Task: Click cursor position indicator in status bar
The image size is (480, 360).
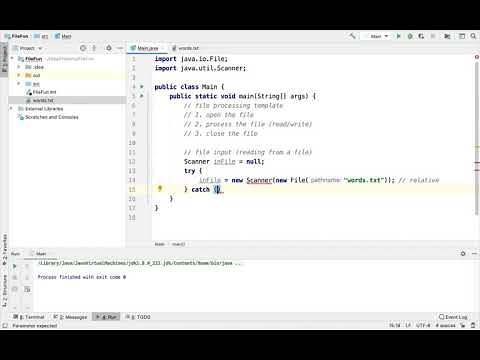Action: tap(395, 326)
